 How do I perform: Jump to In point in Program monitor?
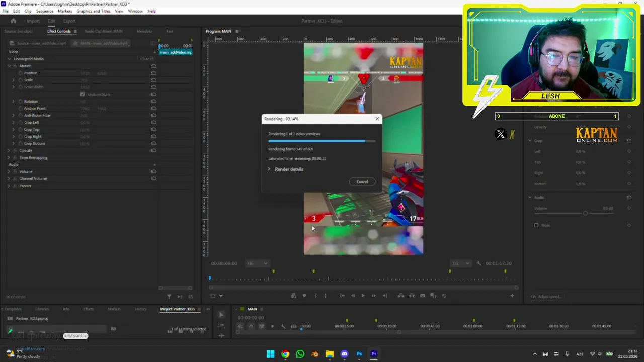(x=342, y=296)
